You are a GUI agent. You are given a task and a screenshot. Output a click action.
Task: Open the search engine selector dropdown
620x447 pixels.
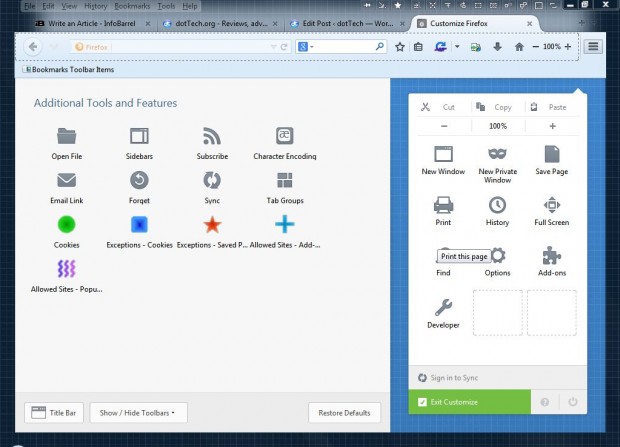tap(306, 47)
